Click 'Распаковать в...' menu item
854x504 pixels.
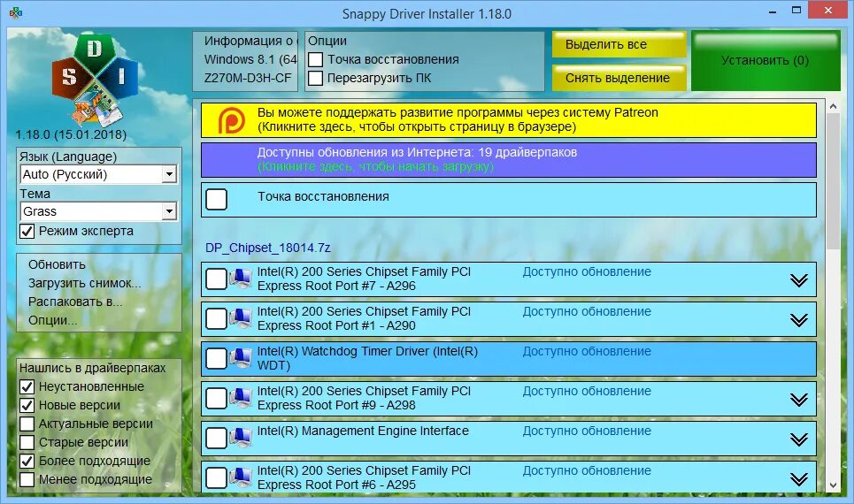point(75,302)
